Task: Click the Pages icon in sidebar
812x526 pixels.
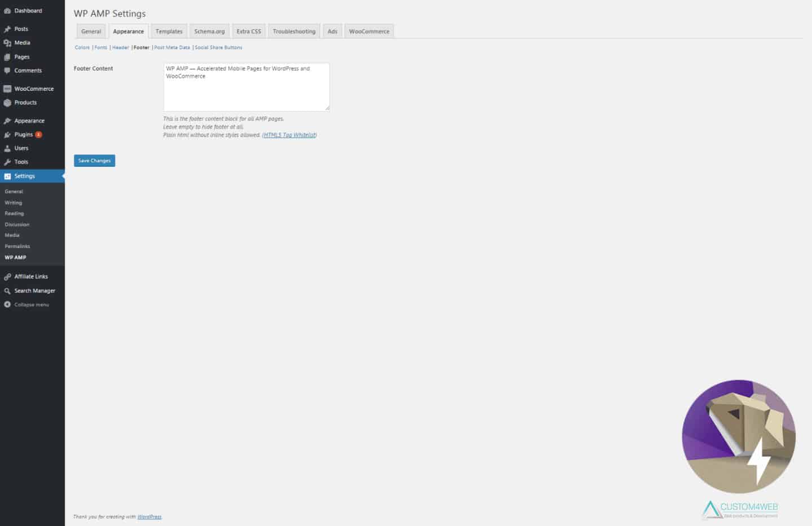Action: tap(7, 57)
